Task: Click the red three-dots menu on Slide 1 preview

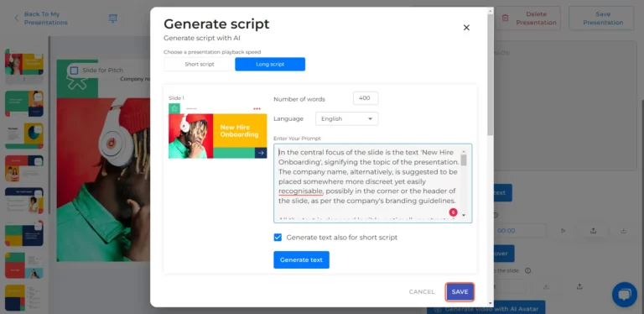Action: click(x=257, y=108)
